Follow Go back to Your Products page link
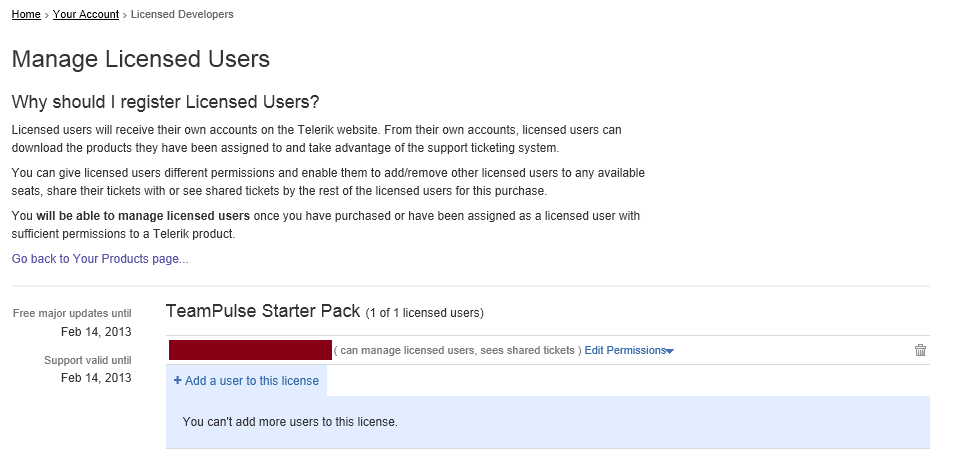This screenshot has height=468, width=958. point(100,259)
